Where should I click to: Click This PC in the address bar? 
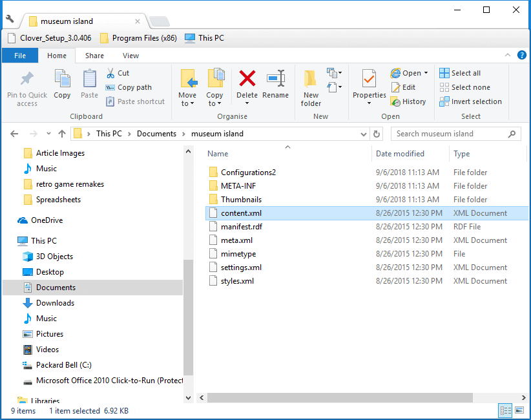(x=109, y=134)
